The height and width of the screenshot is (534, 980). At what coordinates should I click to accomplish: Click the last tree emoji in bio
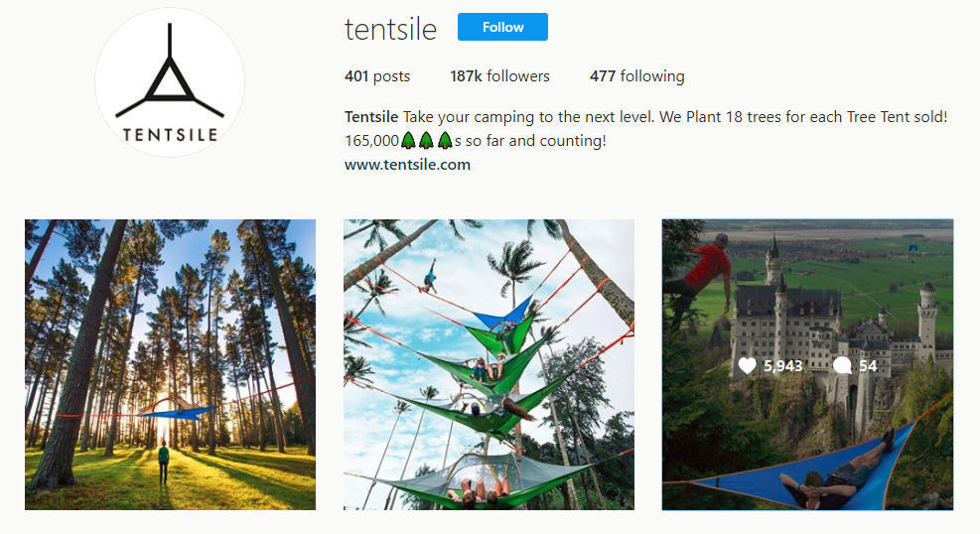tap(445, 141)
